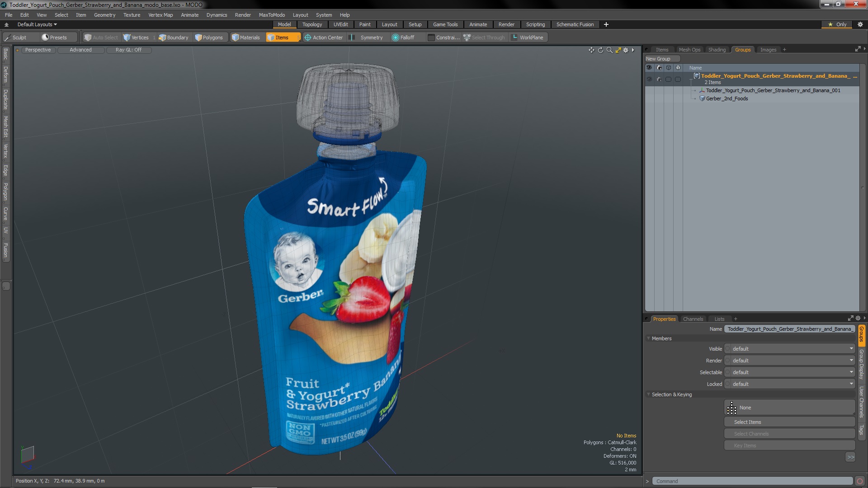
Task: Open the Perspective view type dropdown
Action: coord(38,50)
